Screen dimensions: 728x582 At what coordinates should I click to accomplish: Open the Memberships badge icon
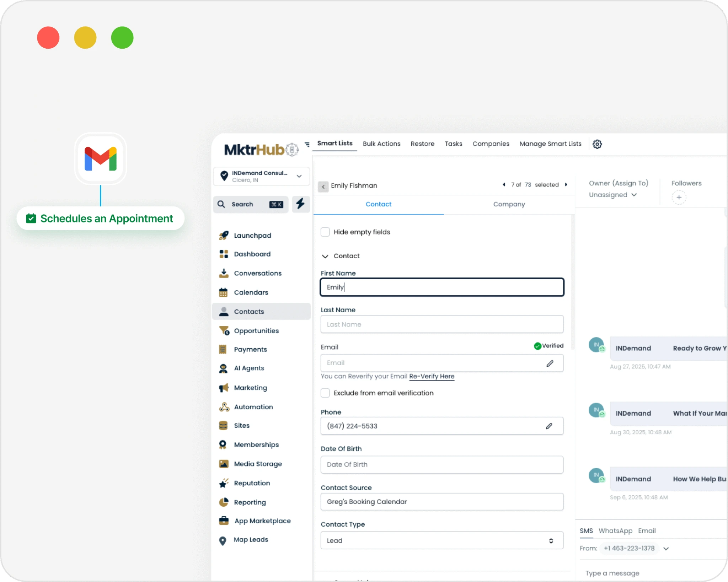[x=223, y=444]
